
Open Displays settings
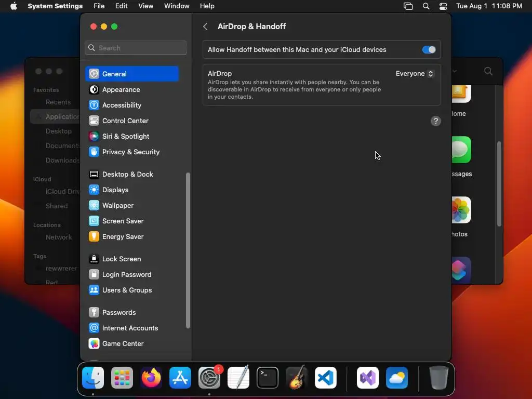coord(132,190)
